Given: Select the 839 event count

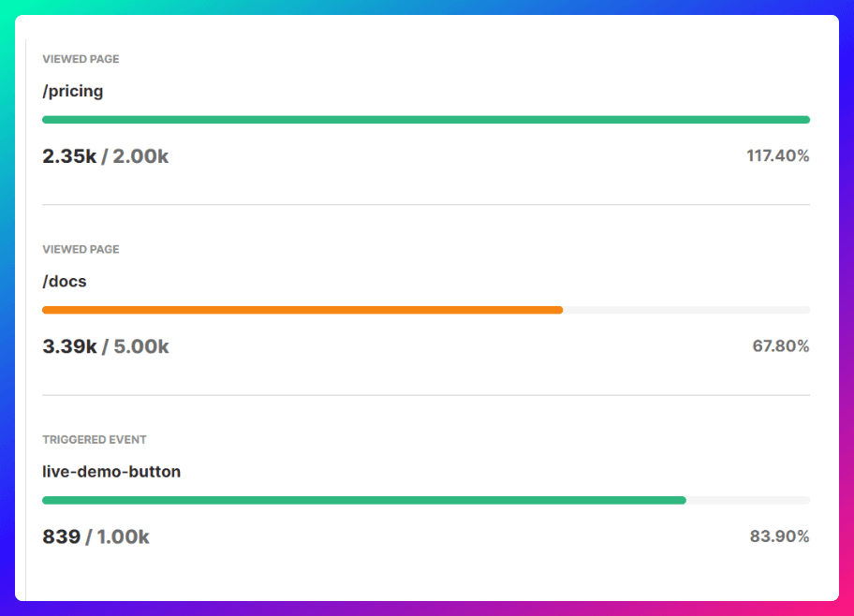Looking at the screenshot, I should 61,537.
